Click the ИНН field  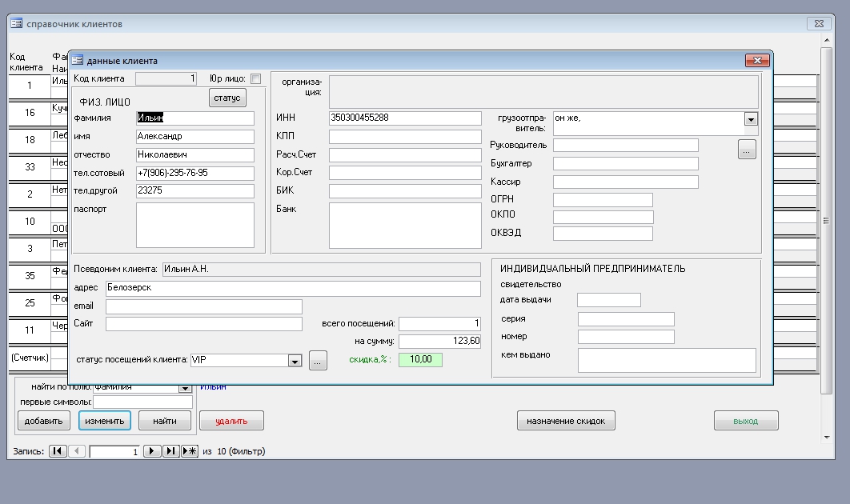[405, 118]
